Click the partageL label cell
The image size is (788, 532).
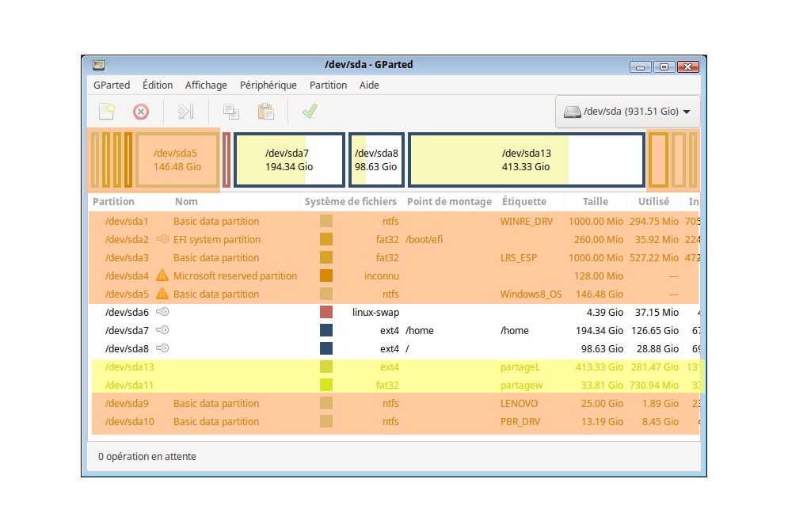(520, 367)
